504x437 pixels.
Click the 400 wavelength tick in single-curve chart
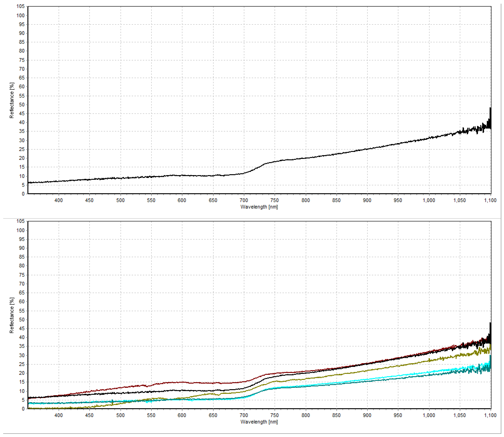58,200
